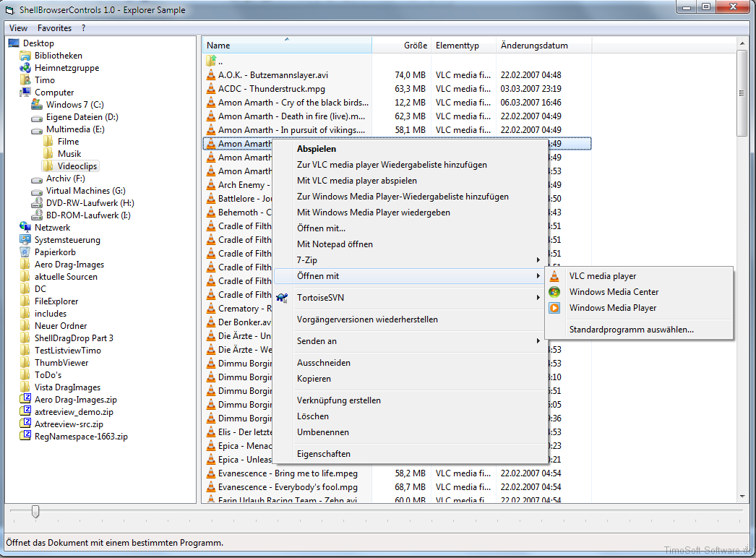This screenshot has height=558, width=756.
Task: Select FileExplorer folder in tree
Action: click(x=56, y=301)
